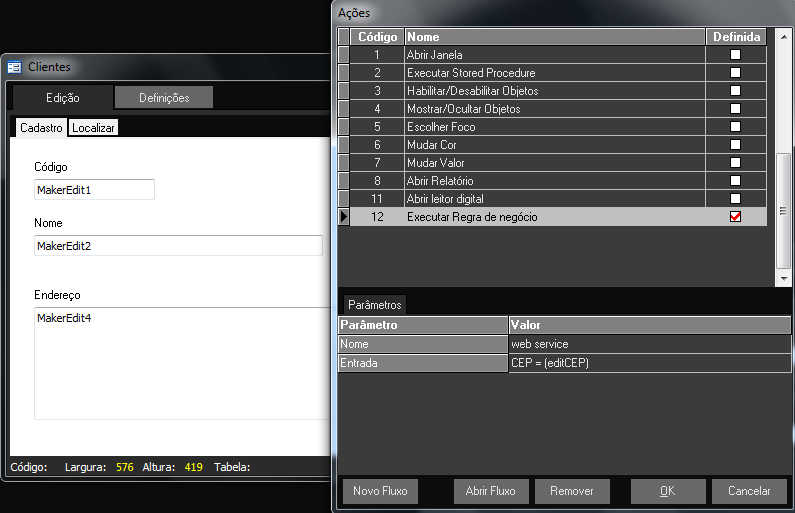Click the MakerEdit2 Nome input field
This screenshot has height=513, width=795.
click(178, 246)
